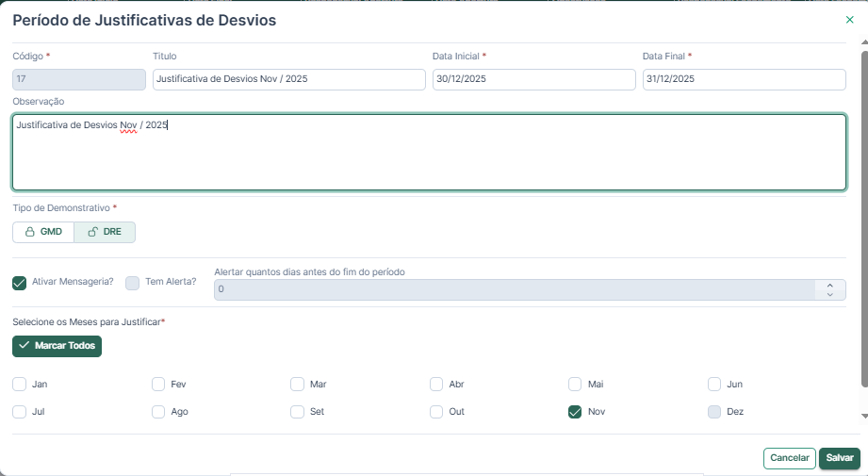
Task: Focus the Título text field
Action: click(288, 80)
